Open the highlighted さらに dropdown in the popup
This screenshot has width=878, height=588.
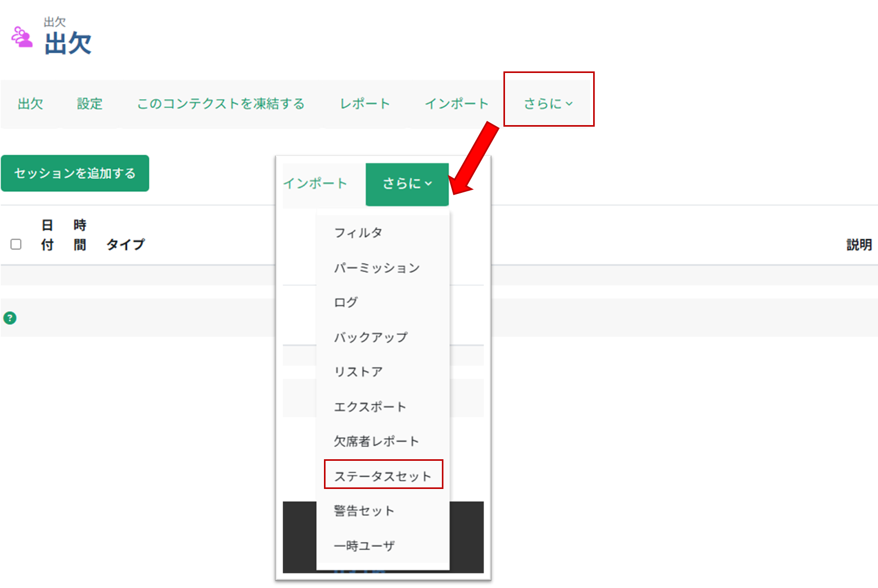pos(407,183)
